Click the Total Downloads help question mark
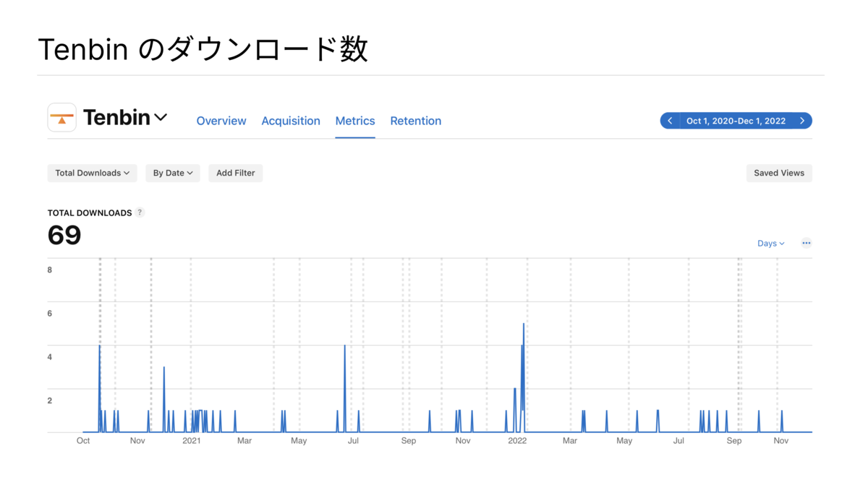 (x=140, y=213)
